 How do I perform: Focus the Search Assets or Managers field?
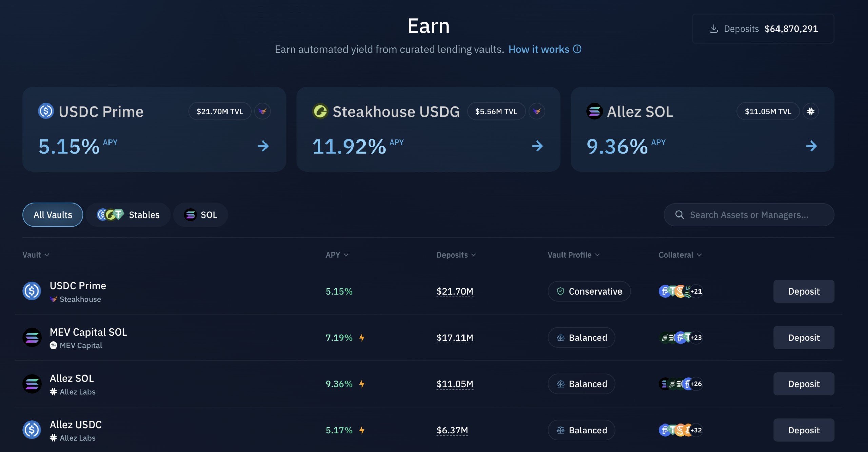(x=749, y=215)
